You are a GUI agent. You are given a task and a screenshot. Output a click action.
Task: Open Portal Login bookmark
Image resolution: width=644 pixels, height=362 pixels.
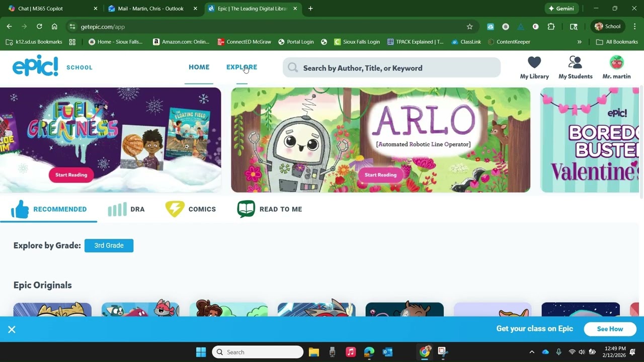click(296, 42)
